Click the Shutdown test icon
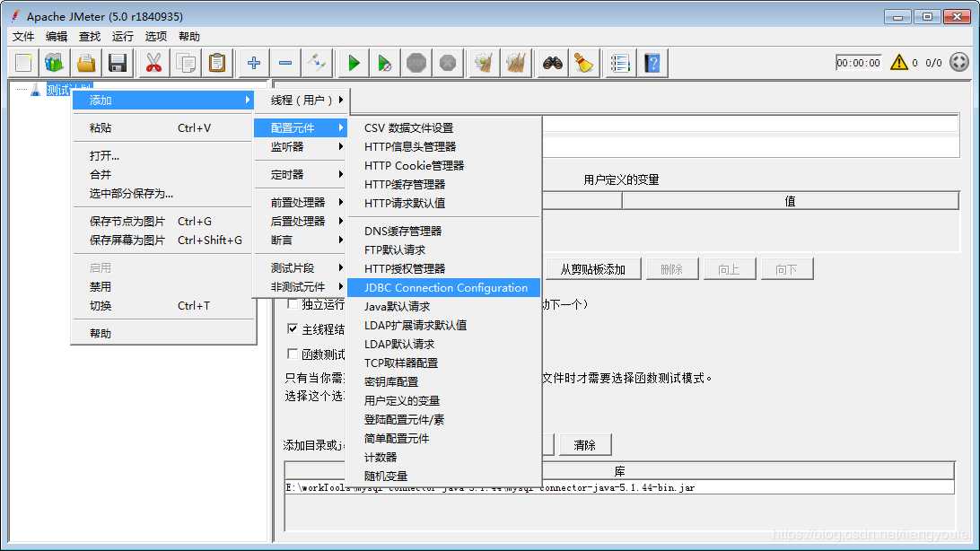Screen dimensions: 980x551 [448, 63]
